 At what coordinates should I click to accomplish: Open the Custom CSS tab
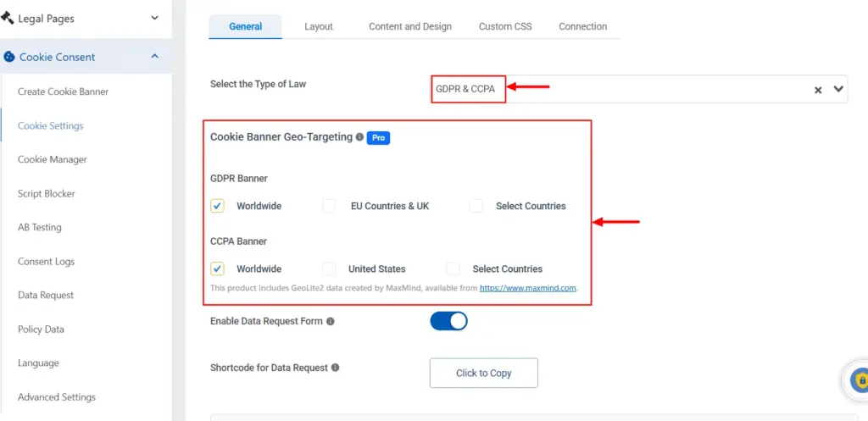click(x=505, y=26)
